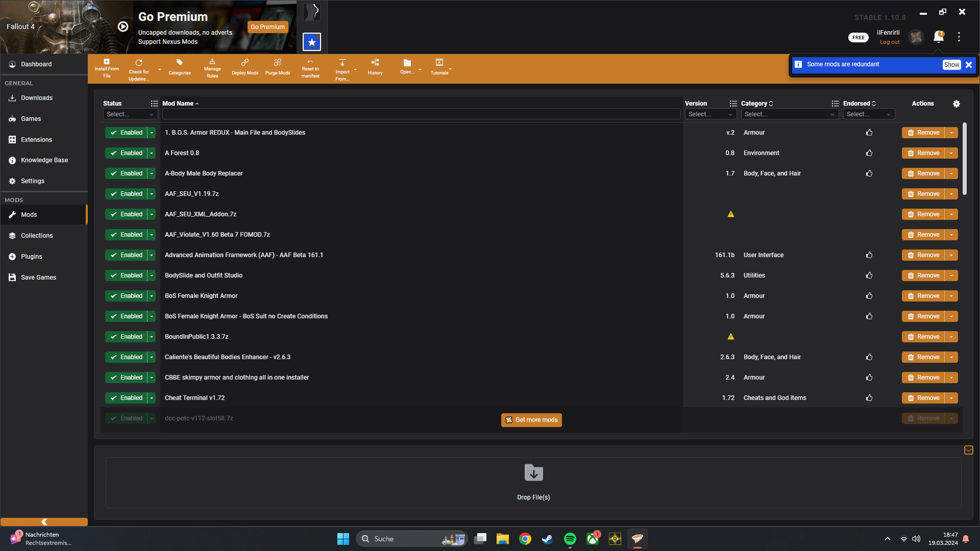Open Version filter Select dropdown
Viewport: 980px width, 551px height.
coord(710,114)
